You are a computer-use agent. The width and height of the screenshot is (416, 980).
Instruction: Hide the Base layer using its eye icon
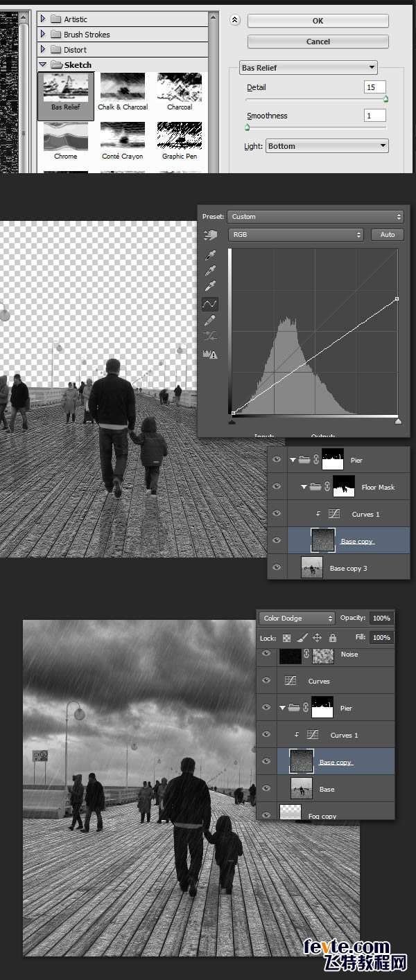pos(266,788)
